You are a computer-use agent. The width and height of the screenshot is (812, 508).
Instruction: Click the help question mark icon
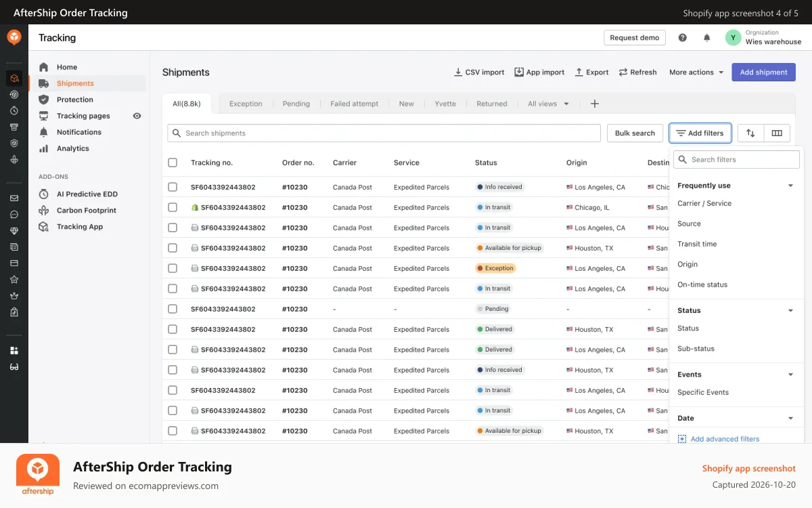pos(683,38)
